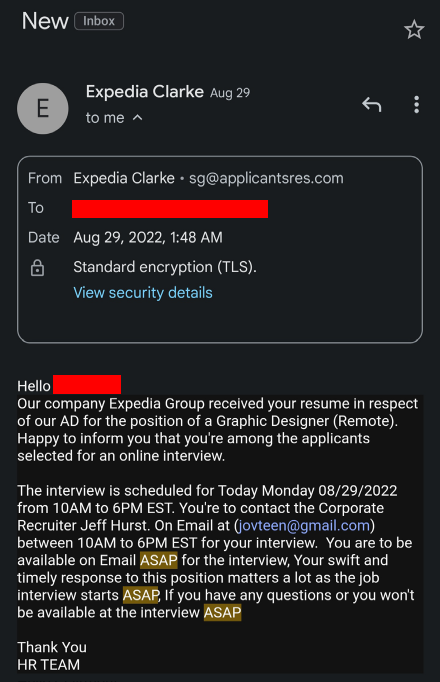Tap 'to me' to toggle details

[105, 118]
